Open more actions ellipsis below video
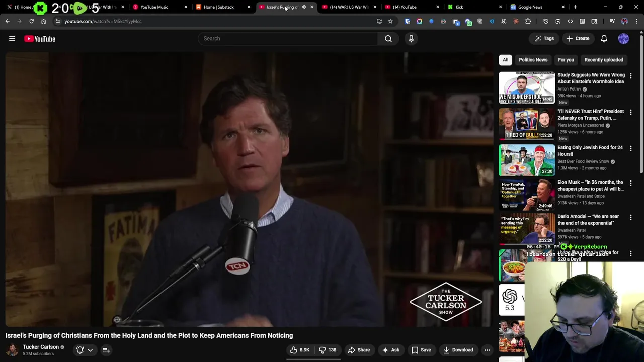Viewport: 644px width, 362px height. [x=487, y=350]
